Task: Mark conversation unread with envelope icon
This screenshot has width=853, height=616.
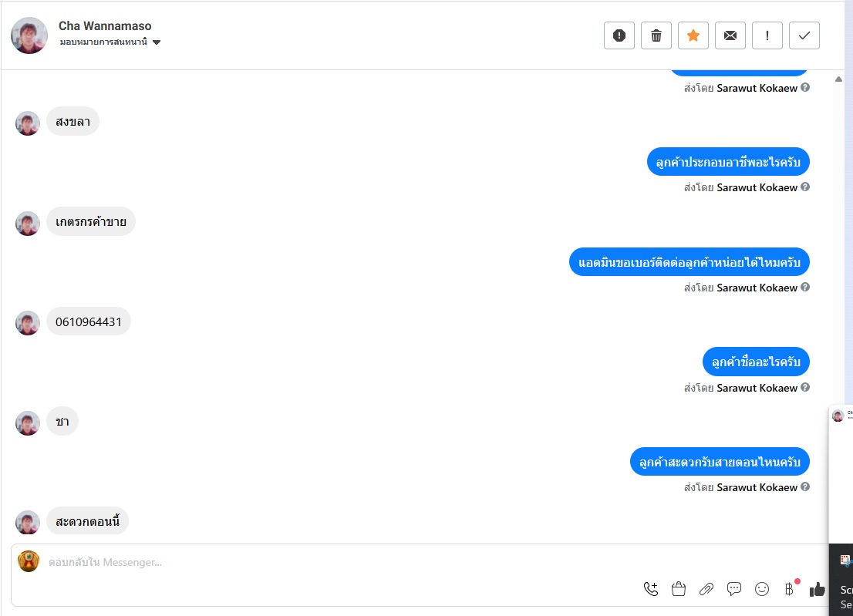Action: [730, 35]
